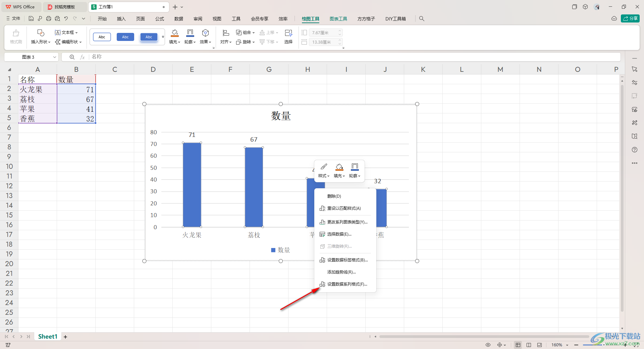Choose Add Trendline in context menu

[x=345, y=272]
